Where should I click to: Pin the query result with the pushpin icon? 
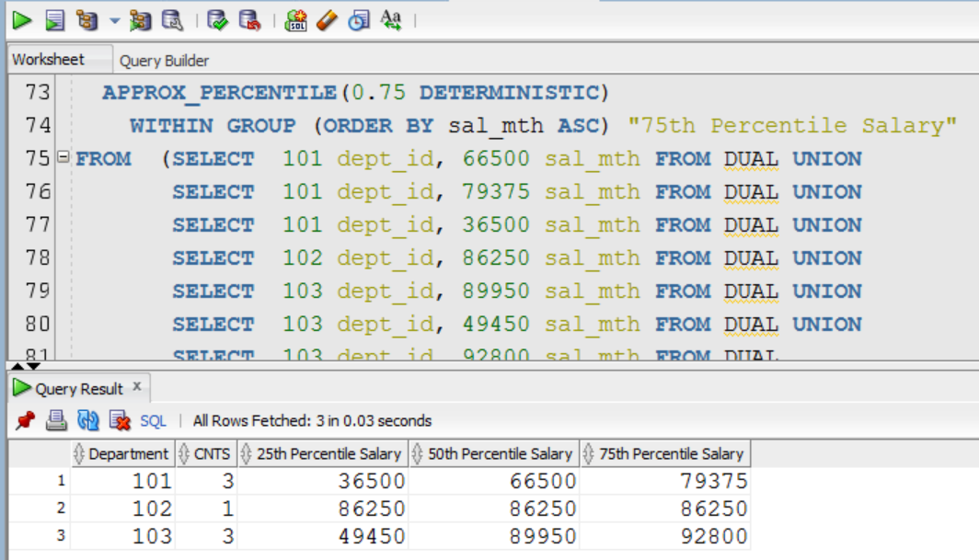[x=26, y=421]
